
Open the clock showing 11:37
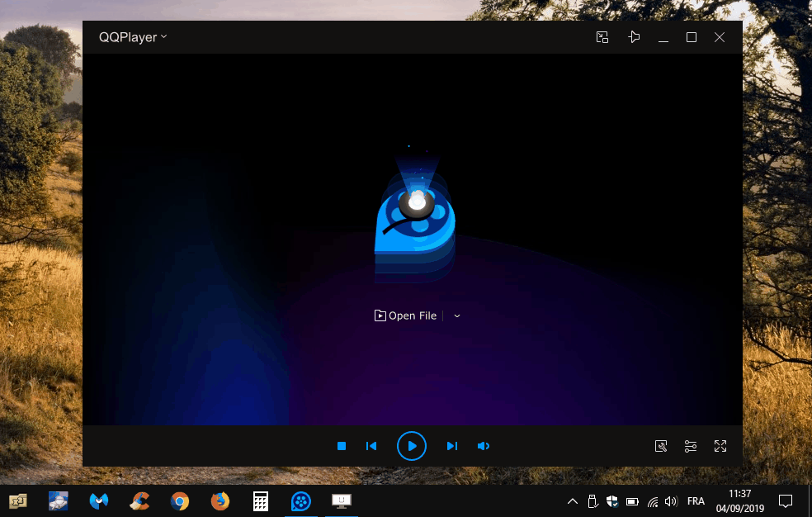[x=740, y=501]
